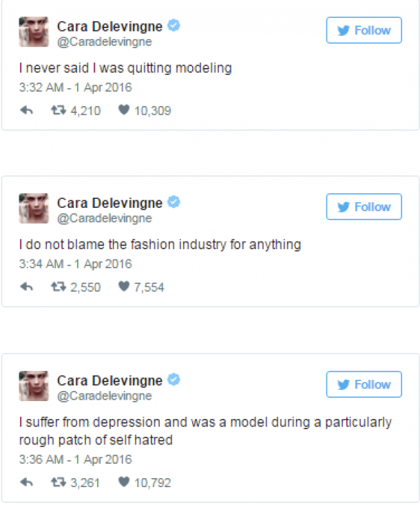Retweet the 'suffer from depression' tweet
This screenshot has width=420, height=505.
click(x=59, y=482)
